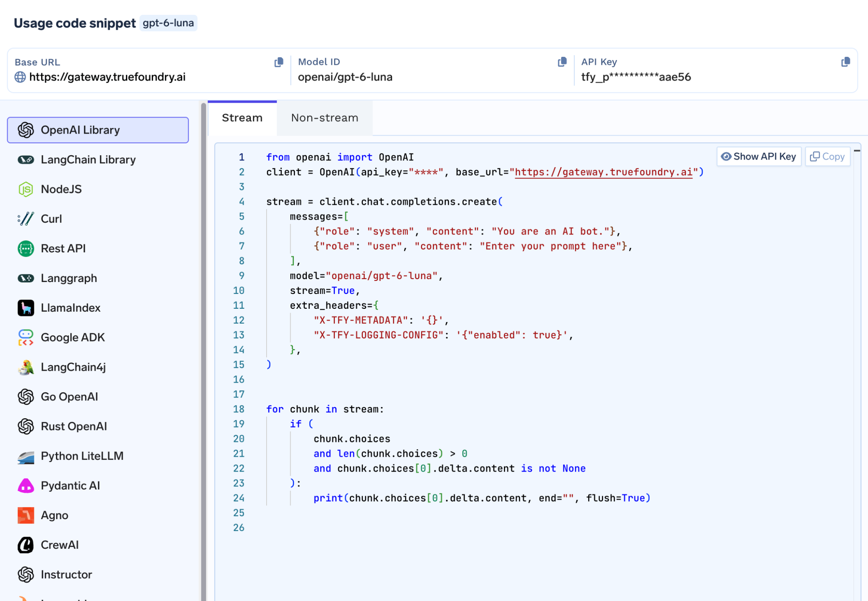Copy the Base URL value
Viewport: 868px width, 601px height.
pyautogui.click(x=278, y=62)
